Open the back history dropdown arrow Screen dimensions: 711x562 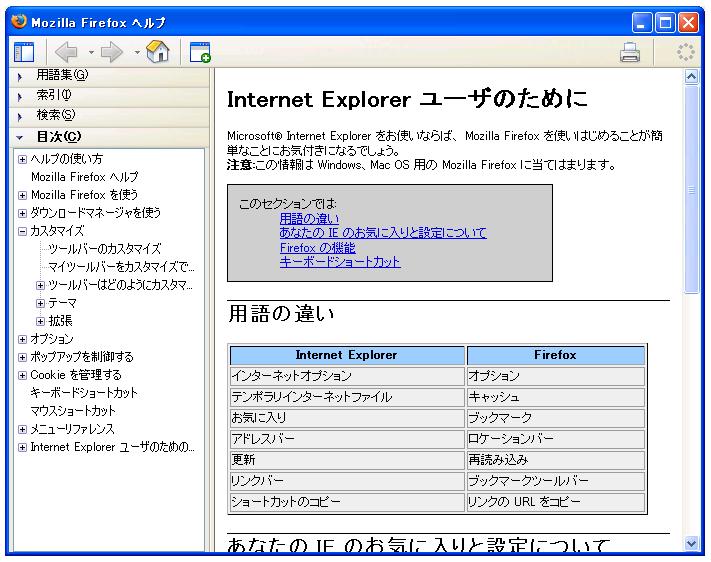91,52
